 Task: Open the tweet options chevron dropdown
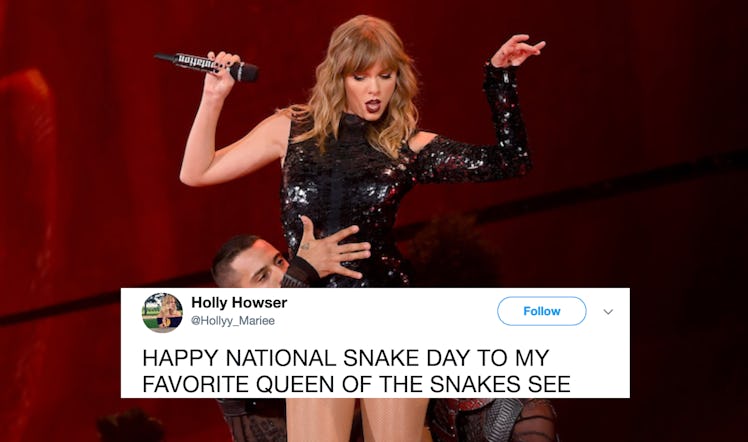tap(608, 312)
